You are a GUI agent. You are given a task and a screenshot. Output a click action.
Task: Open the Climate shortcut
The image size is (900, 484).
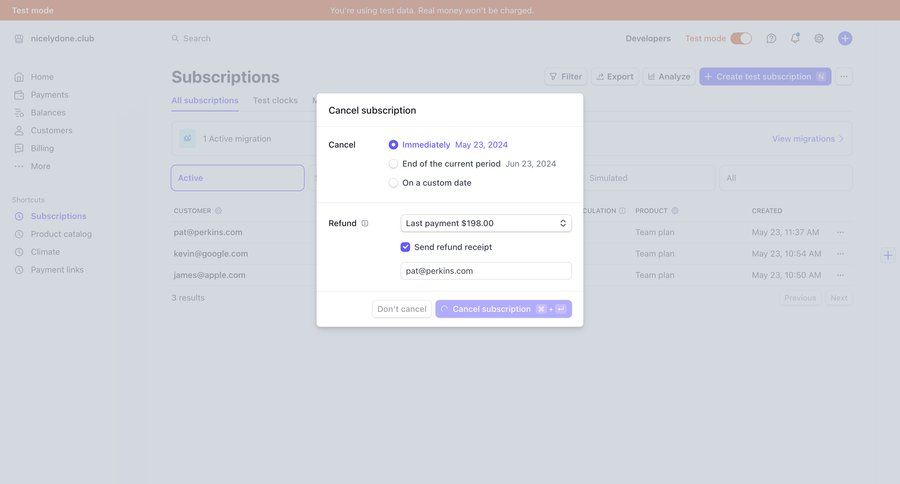pos(45,252)
